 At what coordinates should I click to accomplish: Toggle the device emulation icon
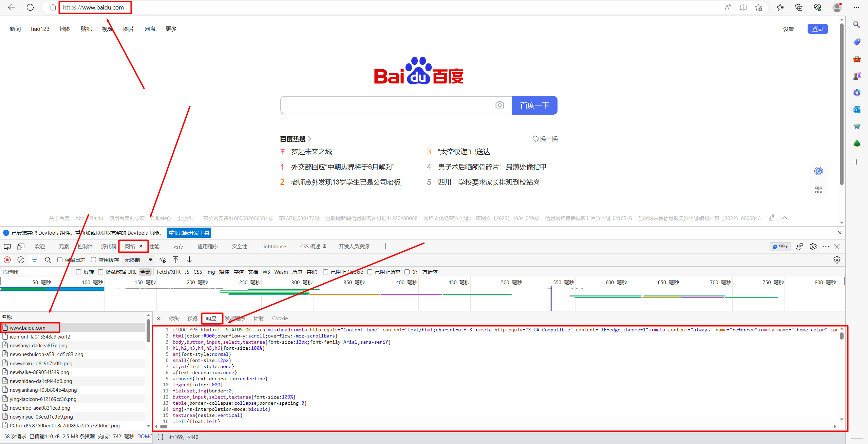pos(21,247)
